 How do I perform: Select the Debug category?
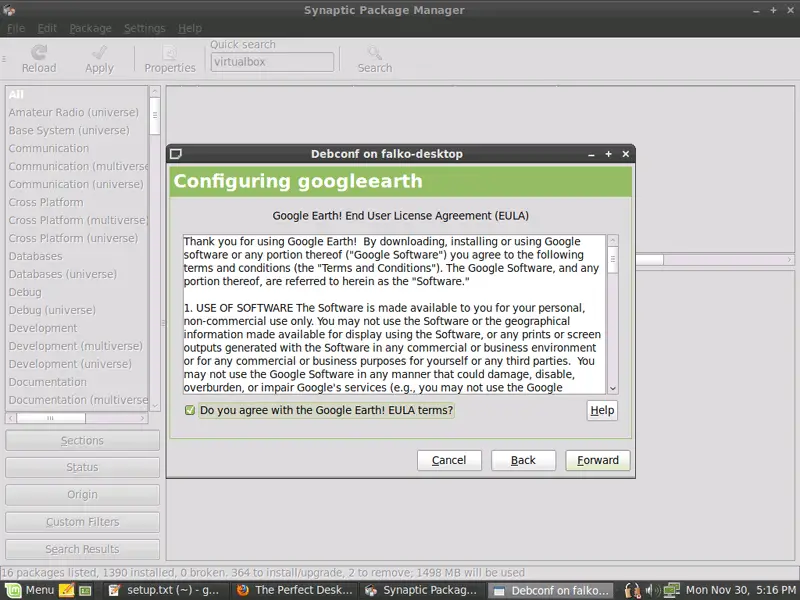pyautogui.click(x=77, y=292)
